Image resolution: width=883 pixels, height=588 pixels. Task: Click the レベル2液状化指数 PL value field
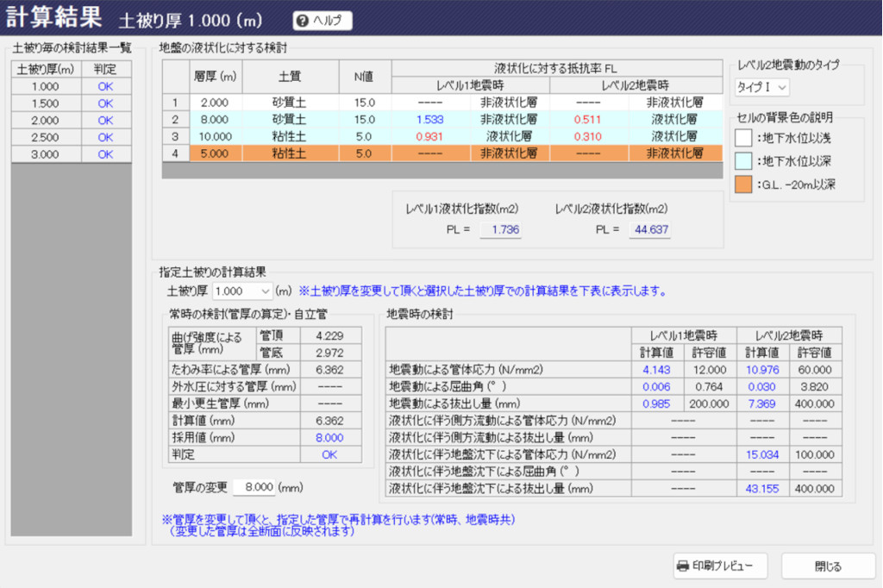pos(649,230)
